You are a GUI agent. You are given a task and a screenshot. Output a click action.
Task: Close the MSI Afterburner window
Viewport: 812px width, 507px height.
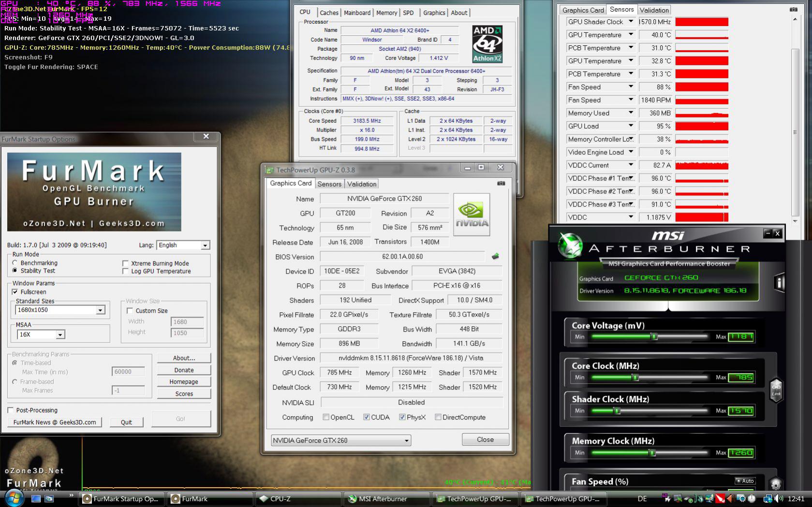pyautogui.click(x=777, y=233)
